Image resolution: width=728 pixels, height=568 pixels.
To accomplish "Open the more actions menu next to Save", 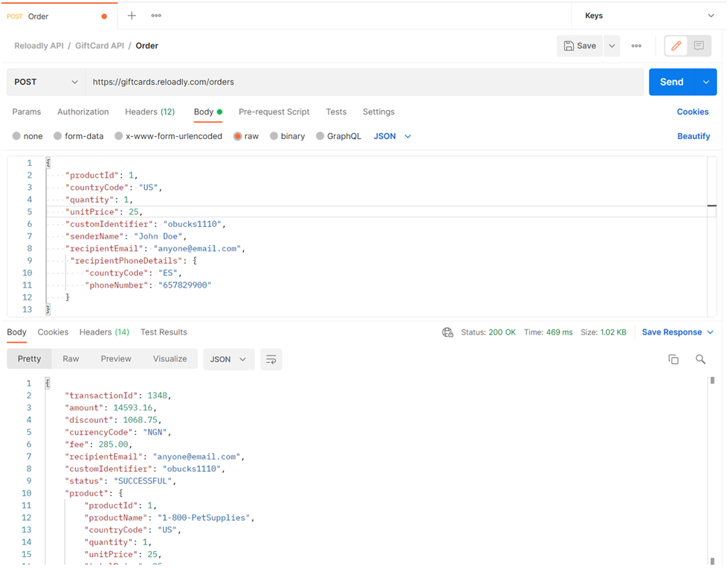I will (636, 46).
